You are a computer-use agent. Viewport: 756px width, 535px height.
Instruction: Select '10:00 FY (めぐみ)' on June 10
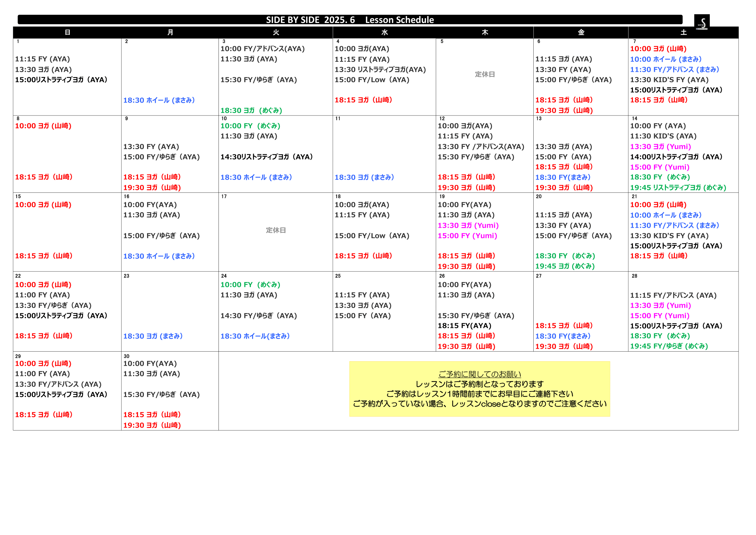(x=250, y=126)
